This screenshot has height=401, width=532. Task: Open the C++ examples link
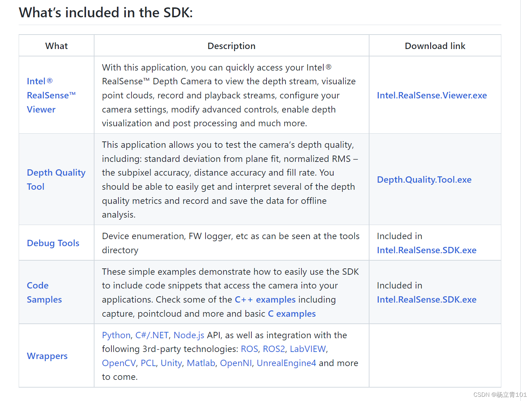point(265,299)
